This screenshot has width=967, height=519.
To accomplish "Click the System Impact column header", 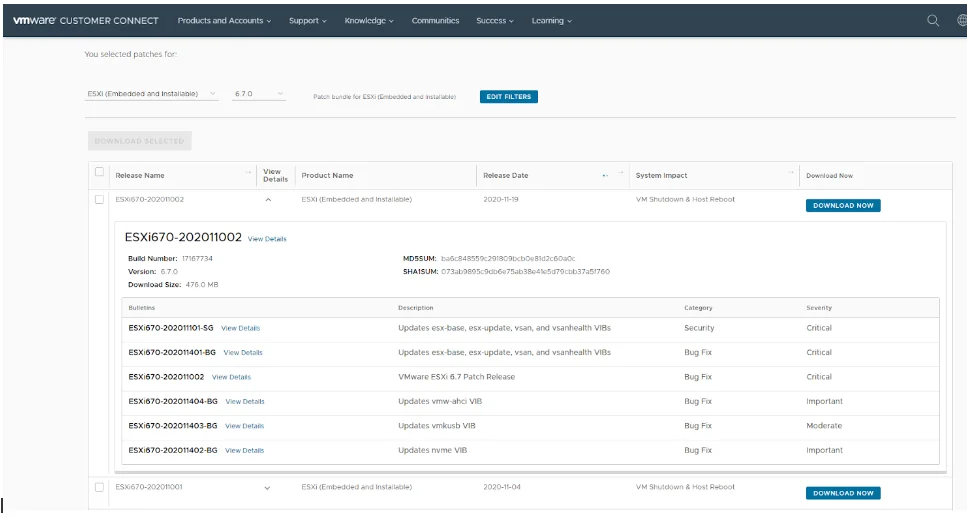I will click(661, 176).
